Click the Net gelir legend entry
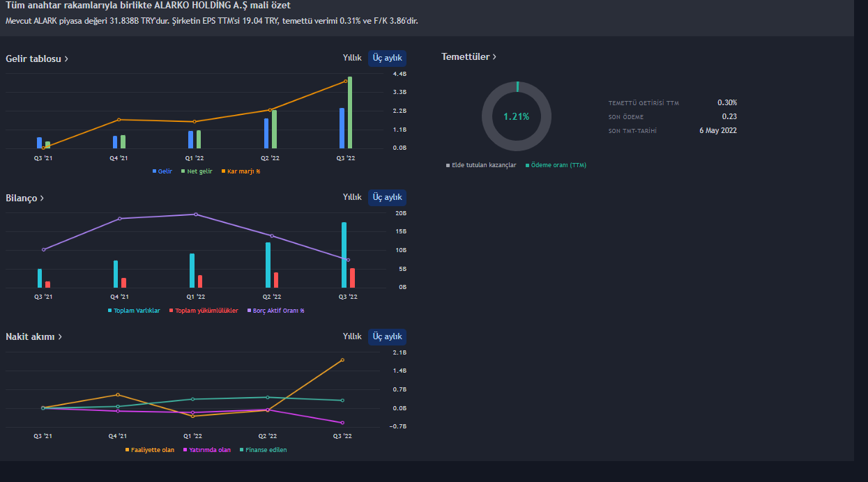 [x=197, y=171]
